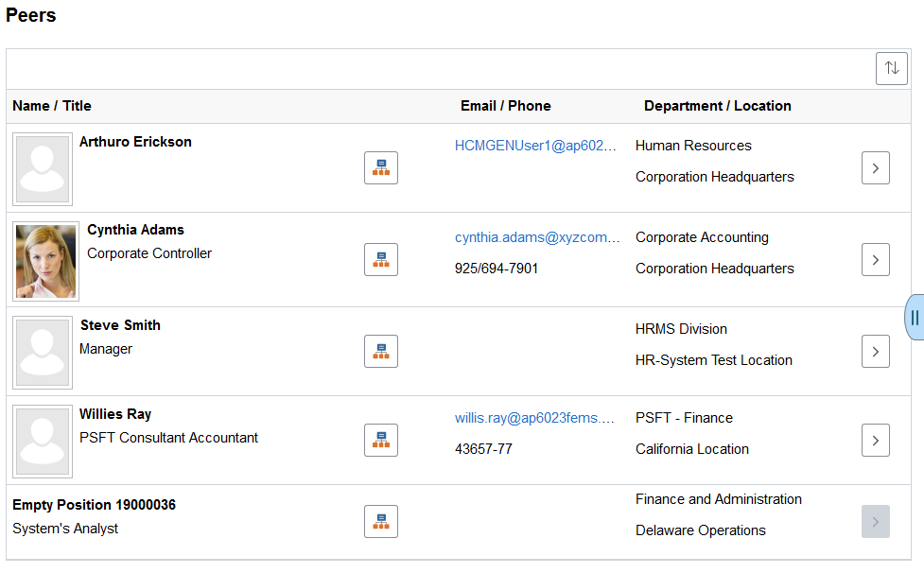The height and width of the screenshot is (573, 924).
Task: Expand the side panel handle tab
Action: [x=915, y=318]
